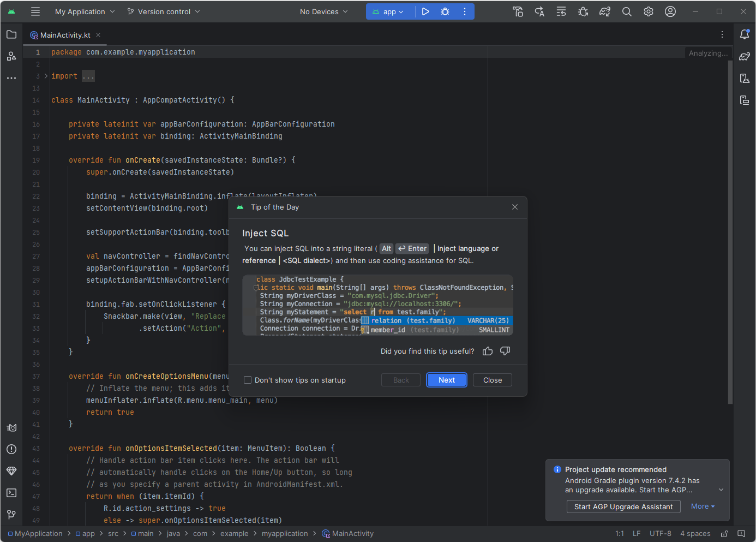Toggle the read-only lock in status bar

tap(724, 534)
